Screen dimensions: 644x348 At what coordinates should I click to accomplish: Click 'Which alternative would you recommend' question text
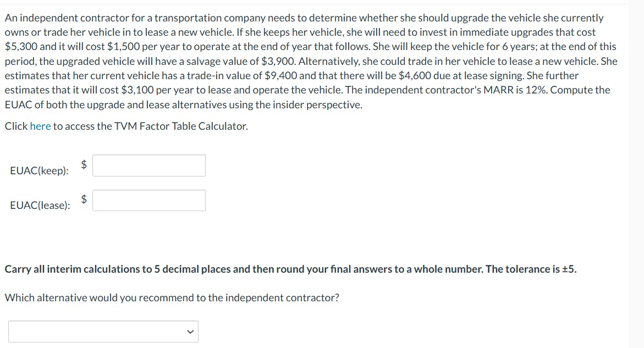coord(172,297)
